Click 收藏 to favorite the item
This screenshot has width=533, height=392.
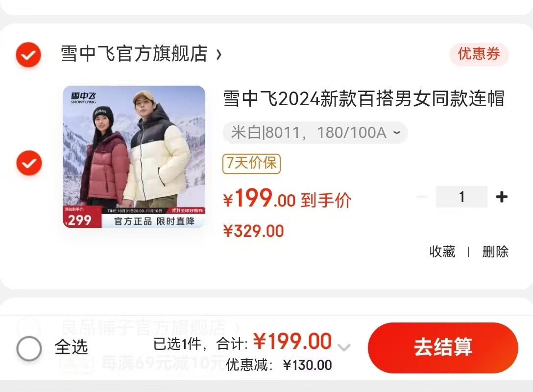pyautogui.click(x=442, y=252)
